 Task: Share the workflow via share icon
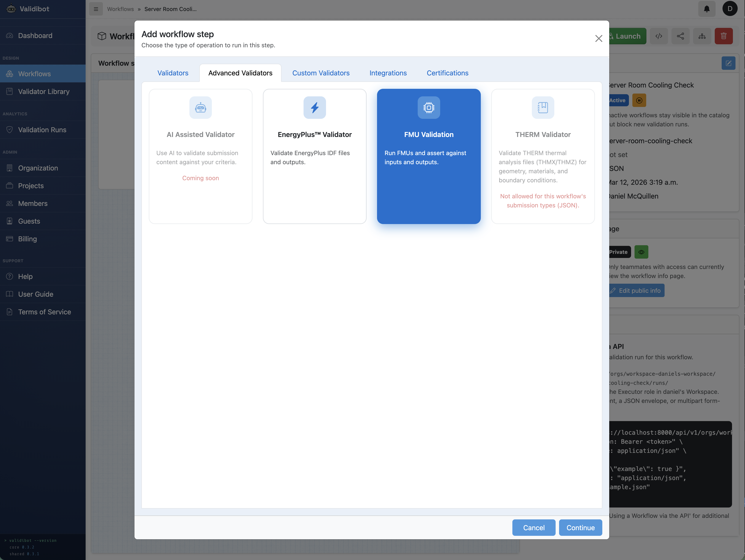[x=681, y=36]
